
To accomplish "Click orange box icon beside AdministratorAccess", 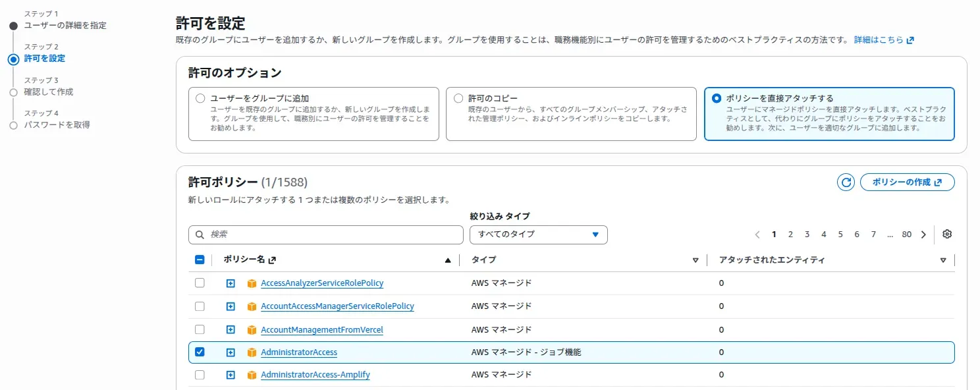I will click(x=252, y=352).
